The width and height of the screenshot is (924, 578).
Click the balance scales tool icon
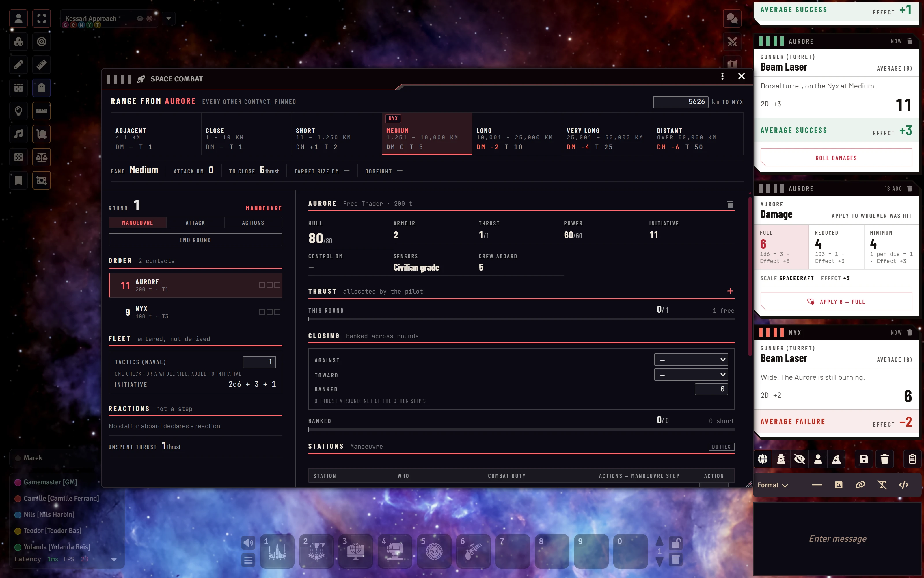(x=42, y=157)
